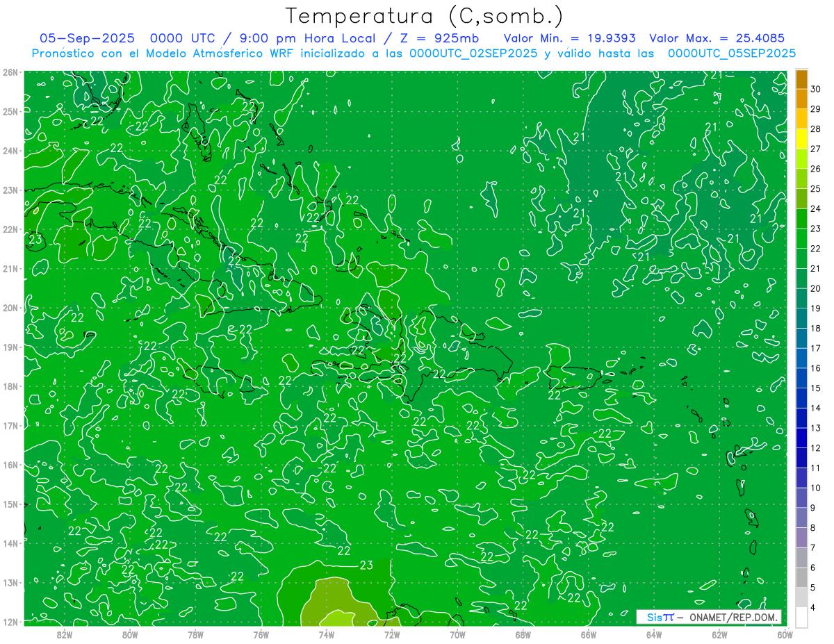834x644 pixels.
Task: Click the '26N' latitude axis label
Action: tap(10, 72)
